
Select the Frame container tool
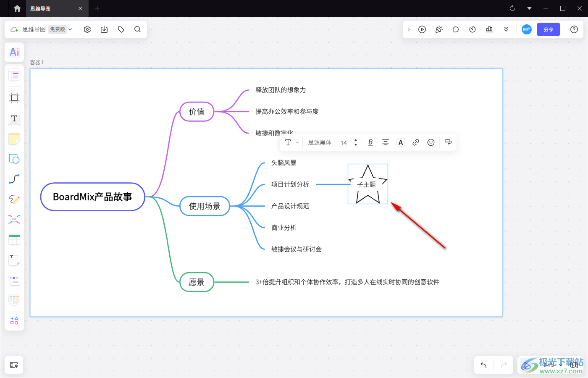click(14, 98)
